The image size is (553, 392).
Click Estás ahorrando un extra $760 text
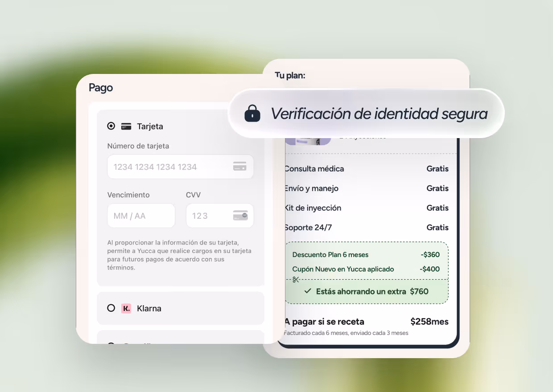coord(372,291)
